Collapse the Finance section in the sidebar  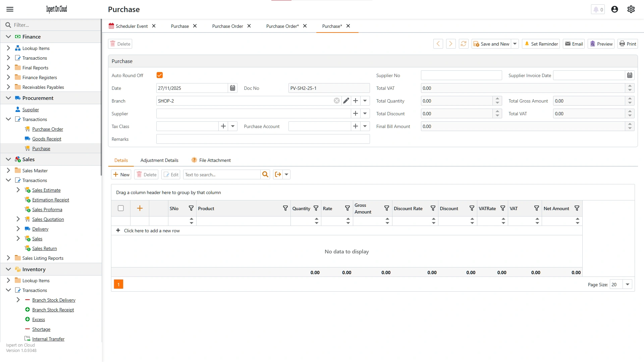coord(8,37)
